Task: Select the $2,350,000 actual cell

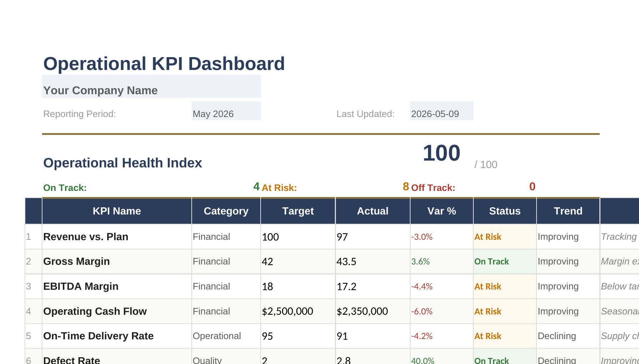Action: click(x=373, y=311)
